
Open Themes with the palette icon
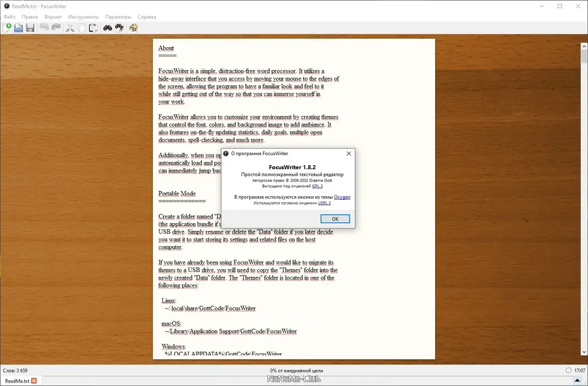(x=133, y=28)
